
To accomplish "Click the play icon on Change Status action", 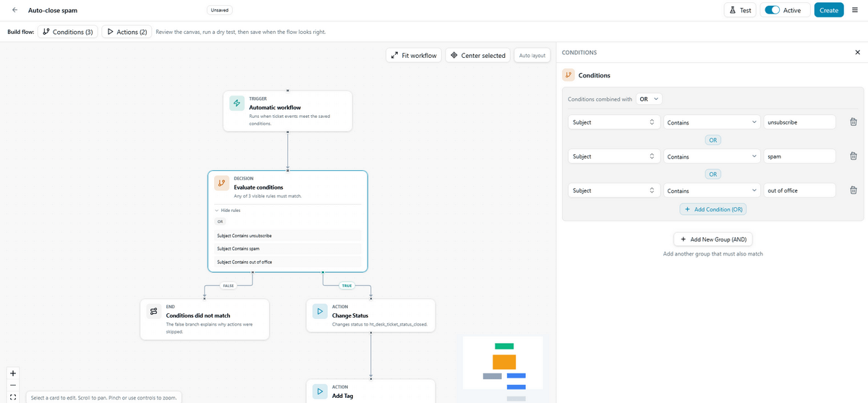I will 320,311.
